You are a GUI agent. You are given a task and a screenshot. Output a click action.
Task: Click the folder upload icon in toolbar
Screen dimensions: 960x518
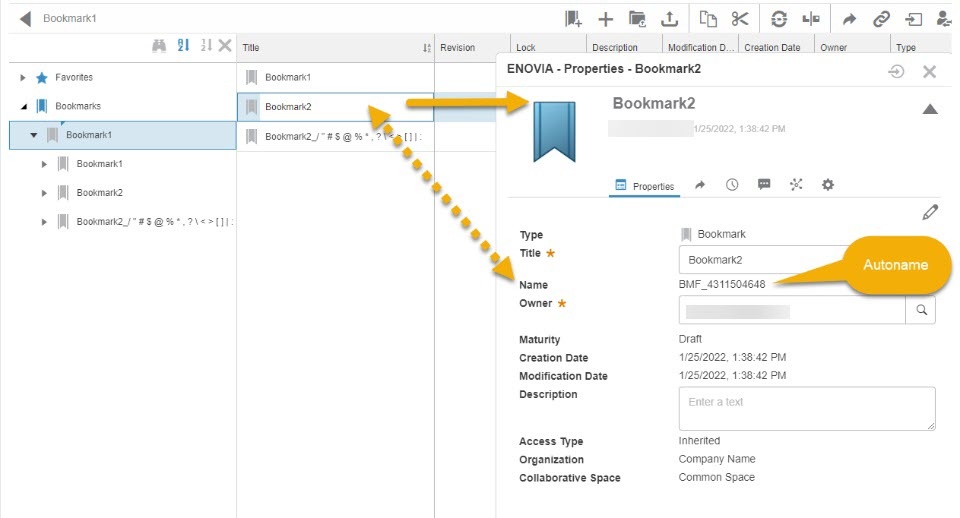point(637,19)
